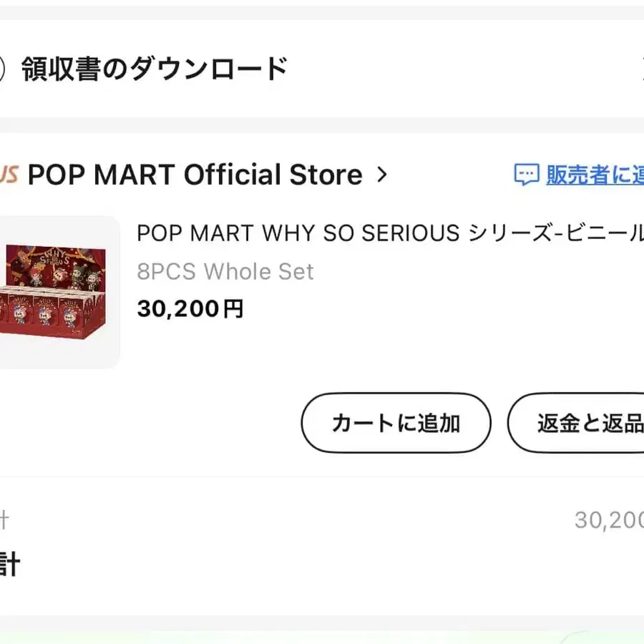This screenshot has width=644, height=644.
Task: Click the chat bubble icon for contacting seller
Action: pos(527,175)
